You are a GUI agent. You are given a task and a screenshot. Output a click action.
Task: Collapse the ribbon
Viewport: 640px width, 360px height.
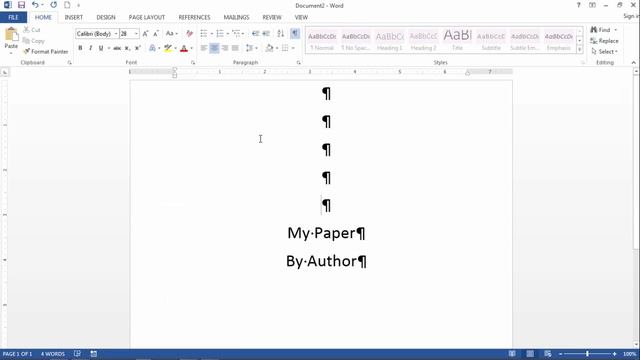click(x=633, y=63)
